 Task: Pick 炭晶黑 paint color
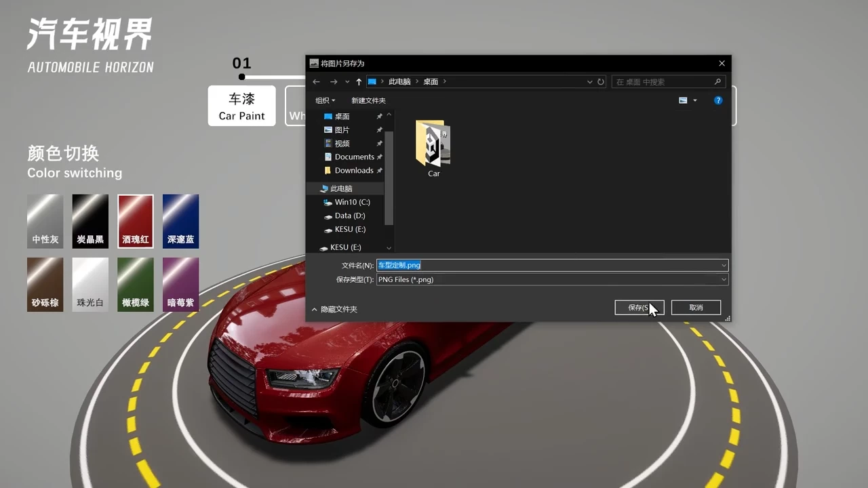coord(90,221)
